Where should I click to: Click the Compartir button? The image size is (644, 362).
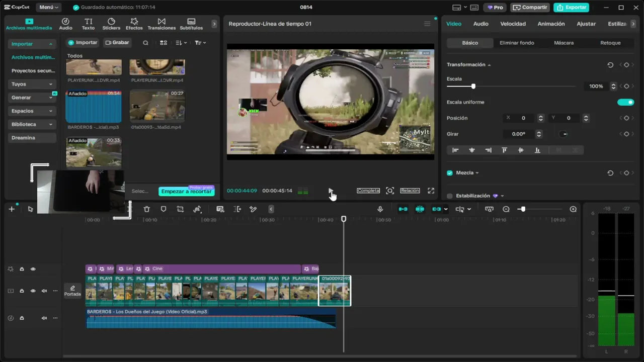pyautogui.click(x=530, y=8)
